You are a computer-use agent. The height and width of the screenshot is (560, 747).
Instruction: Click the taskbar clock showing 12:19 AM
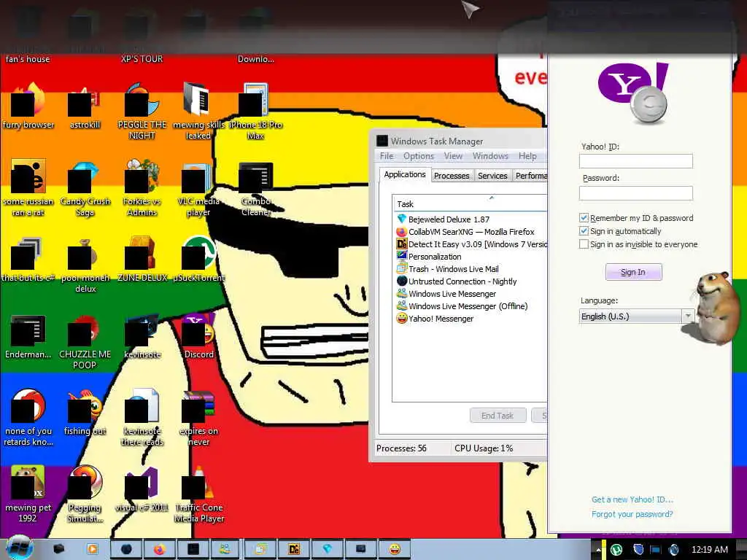709,550
